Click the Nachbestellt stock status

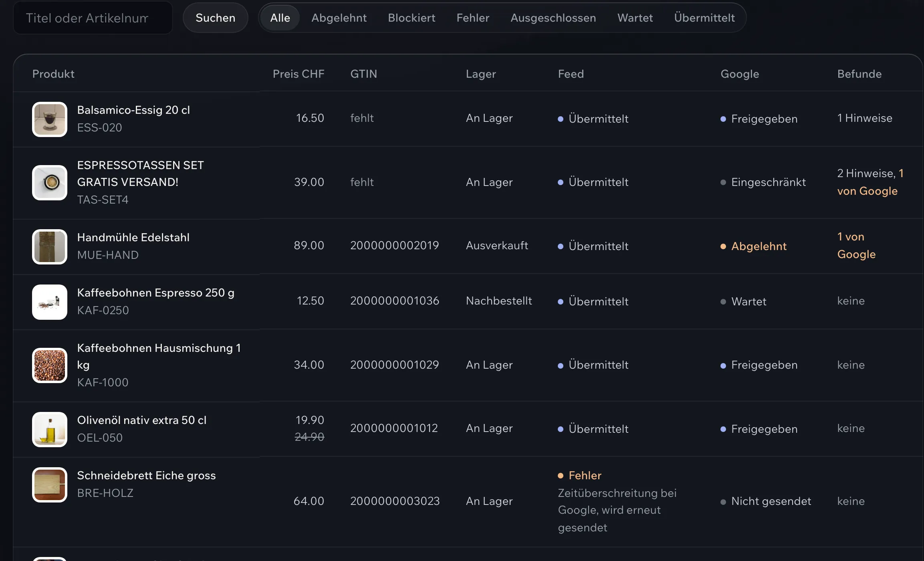(499, 301)
